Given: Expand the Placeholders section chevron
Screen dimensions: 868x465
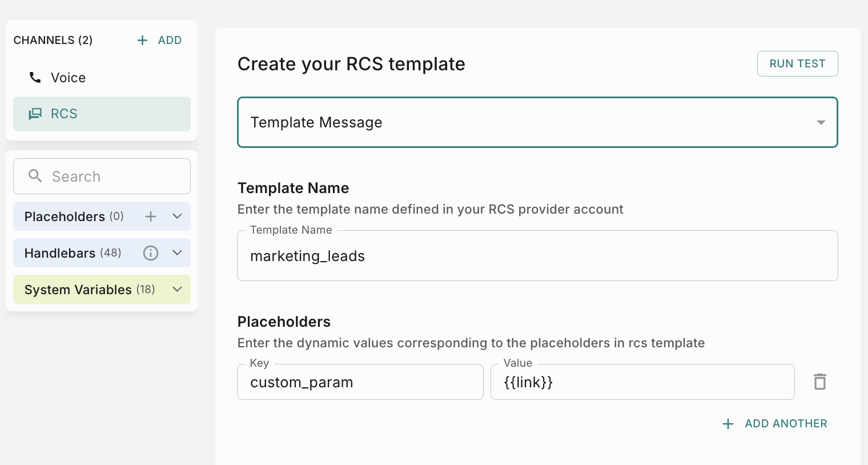Looking at the screenshot, I should point(177,217).
